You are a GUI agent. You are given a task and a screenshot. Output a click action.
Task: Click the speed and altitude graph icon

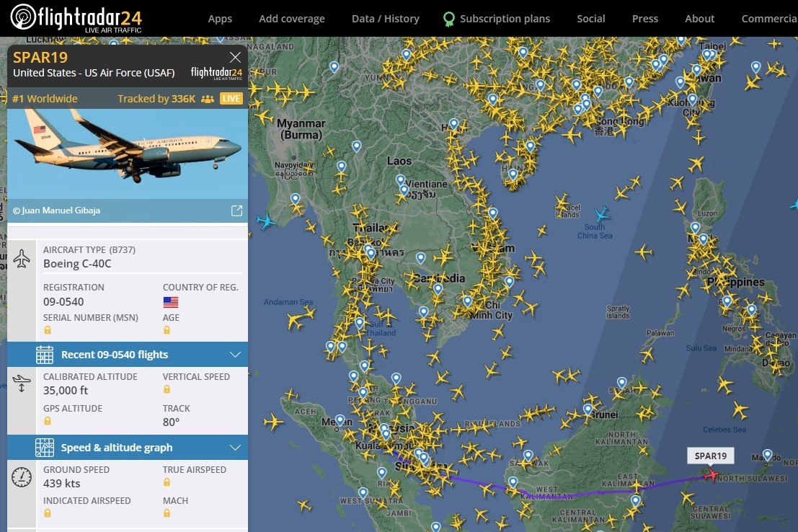45,448
